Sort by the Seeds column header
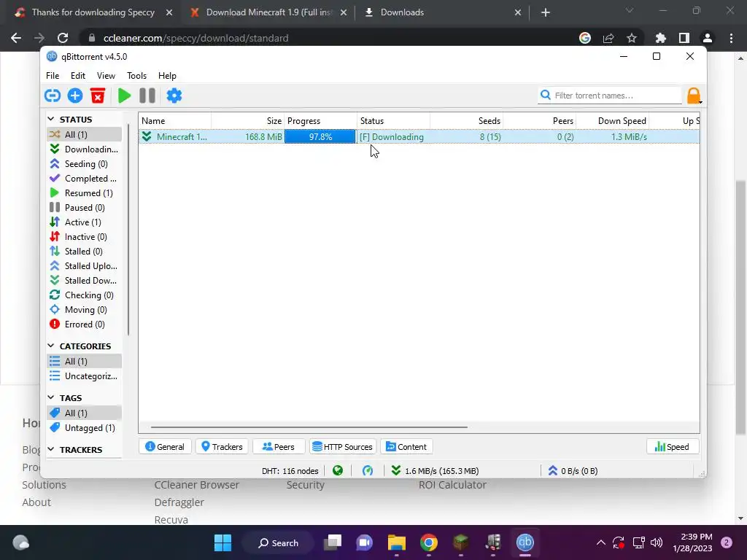 pos(467,121)
